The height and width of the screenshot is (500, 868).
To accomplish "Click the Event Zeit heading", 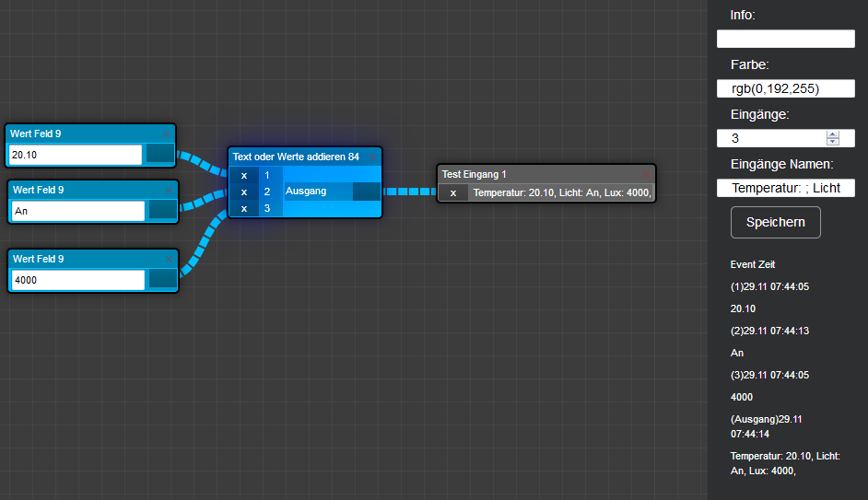I will tap(753, 264).
